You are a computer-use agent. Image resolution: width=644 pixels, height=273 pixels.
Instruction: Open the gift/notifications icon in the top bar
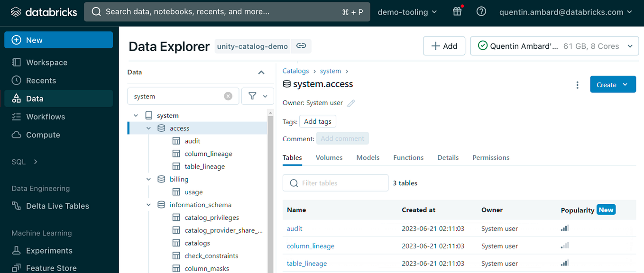point(457,11)
